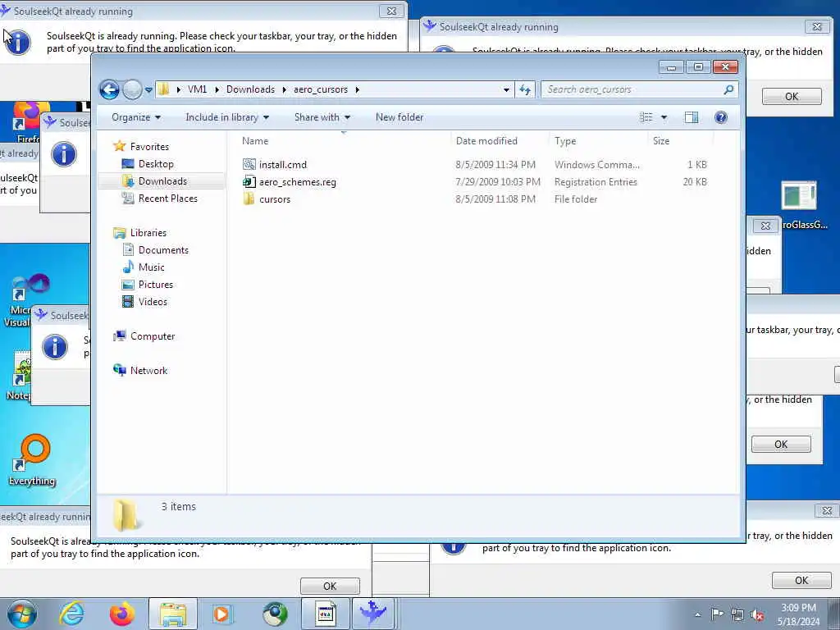Click OK in top-right SoulseekQt dialog
840x630 pixels.
click(x=792, y=97)
